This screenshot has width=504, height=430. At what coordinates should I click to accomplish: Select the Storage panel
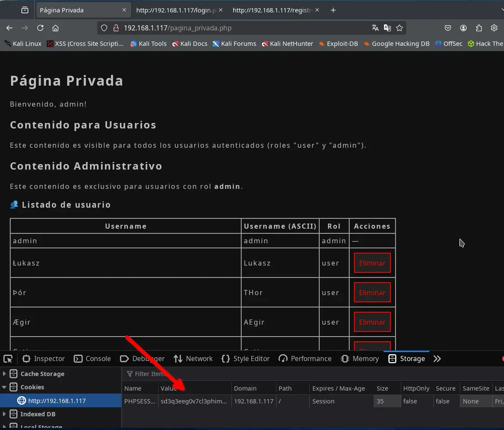[407, 359]
